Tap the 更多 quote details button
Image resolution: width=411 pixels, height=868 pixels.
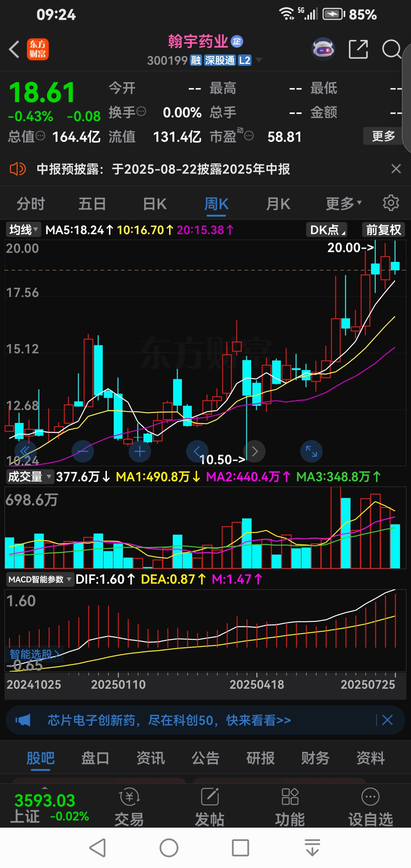(383, 136)
